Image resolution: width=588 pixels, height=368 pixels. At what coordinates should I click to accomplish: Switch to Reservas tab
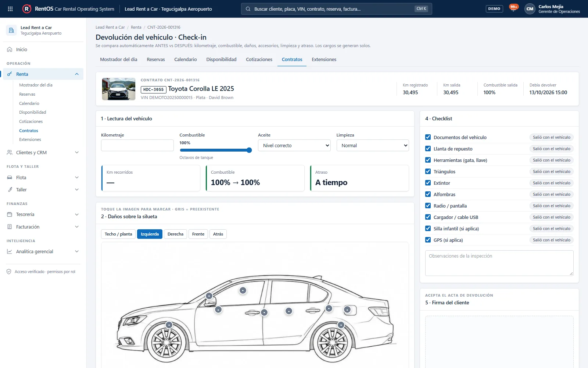point(156,59)
